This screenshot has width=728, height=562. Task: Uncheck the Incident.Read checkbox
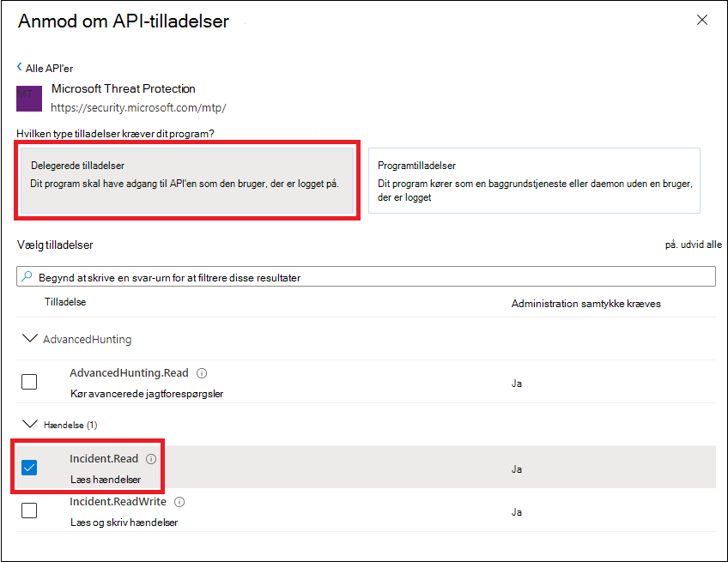[x=29, y=468]
